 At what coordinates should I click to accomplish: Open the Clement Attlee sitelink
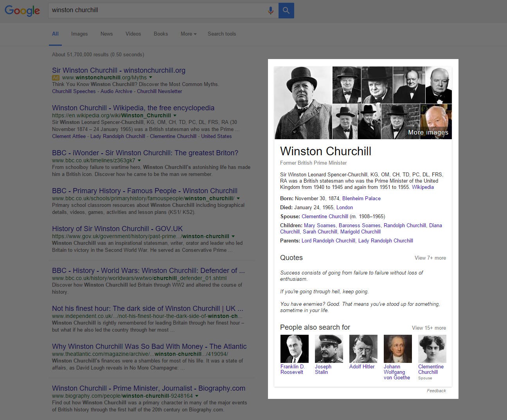[x=69, y=136]
